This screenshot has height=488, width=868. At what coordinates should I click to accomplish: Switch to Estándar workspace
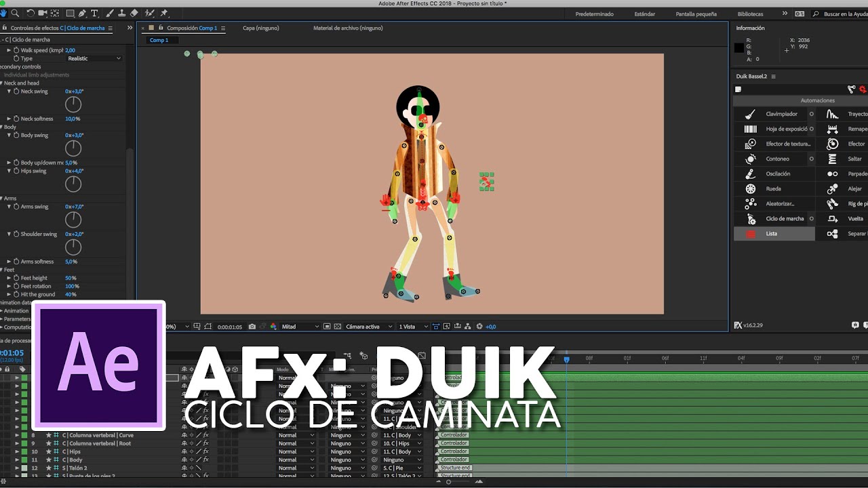[x=644, y=14]
